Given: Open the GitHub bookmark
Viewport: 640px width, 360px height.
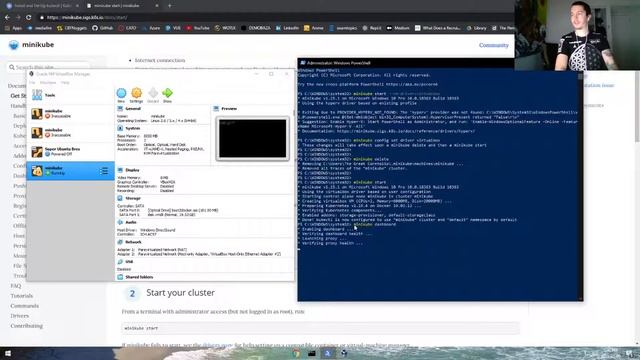Looking at the screenshot, I should [103, 28].
